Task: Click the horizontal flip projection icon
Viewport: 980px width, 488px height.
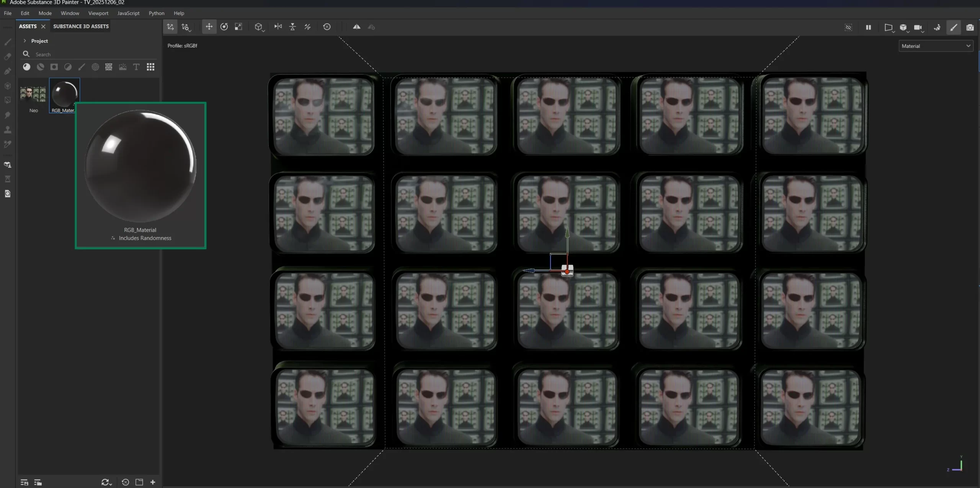Action: click(x=278, y=27)
